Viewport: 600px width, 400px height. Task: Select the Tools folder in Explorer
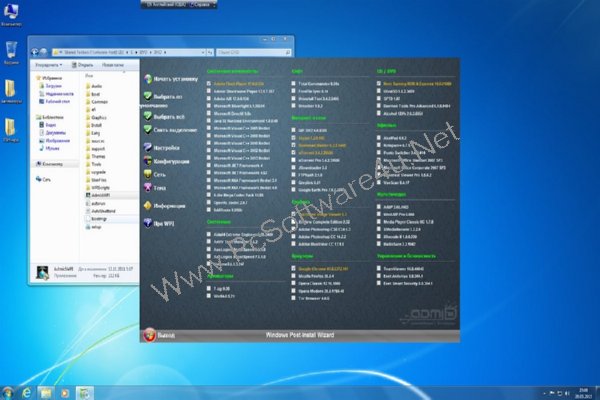tap(94, 164)
